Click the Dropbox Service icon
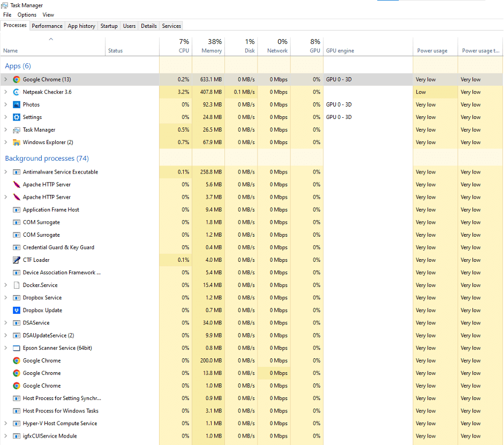Image resolution: width=504 pixels, height=445 pixels. tap(17, 298)
